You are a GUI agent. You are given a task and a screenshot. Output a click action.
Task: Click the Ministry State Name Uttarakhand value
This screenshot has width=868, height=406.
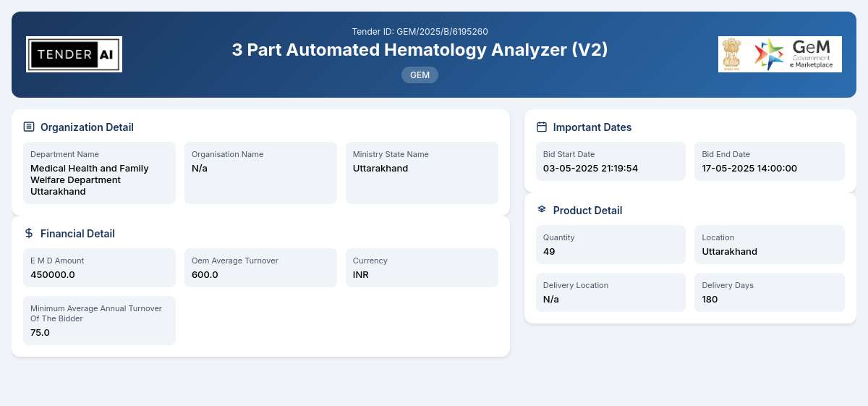click(380, 169)
